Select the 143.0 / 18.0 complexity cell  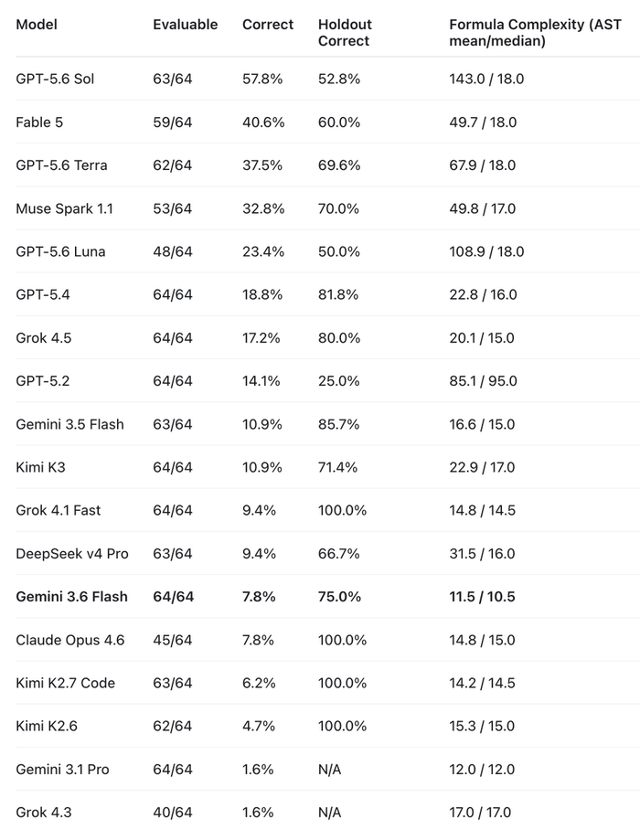click(486, 79)
